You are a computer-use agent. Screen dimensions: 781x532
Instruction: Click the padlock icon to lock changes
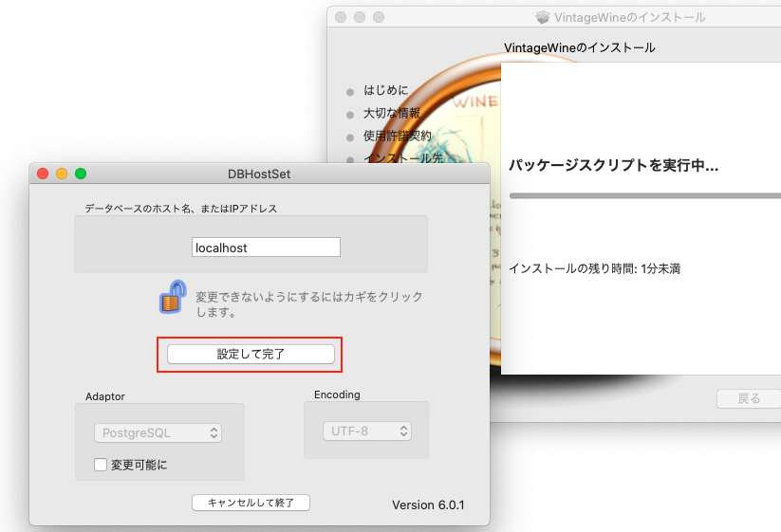(x=172, y=297)
